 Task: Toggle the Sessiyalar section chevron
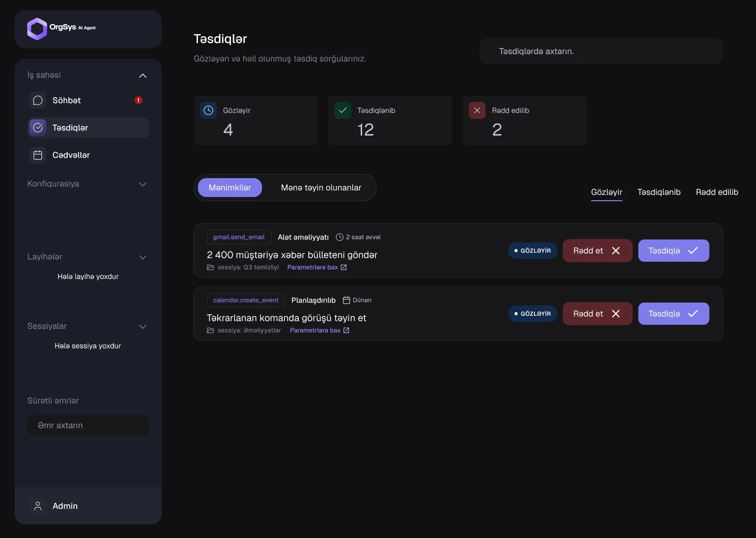pyautogui.click(x=143, y=327)
